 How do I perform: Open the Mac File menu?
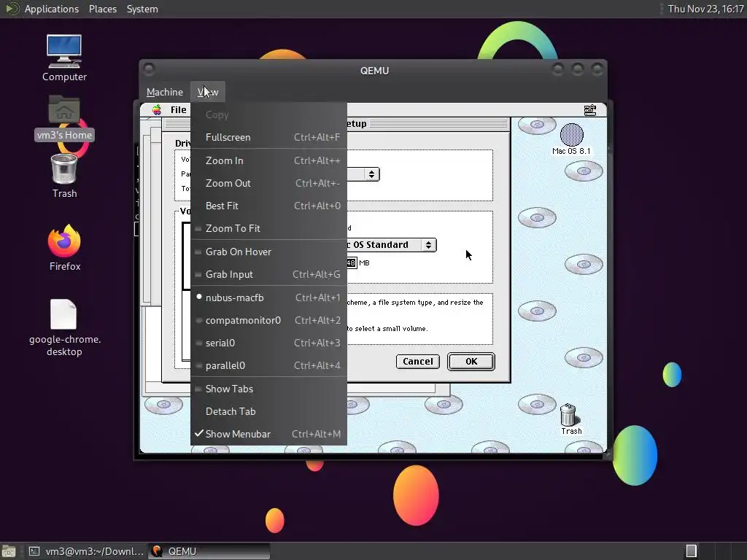[179, 110]
